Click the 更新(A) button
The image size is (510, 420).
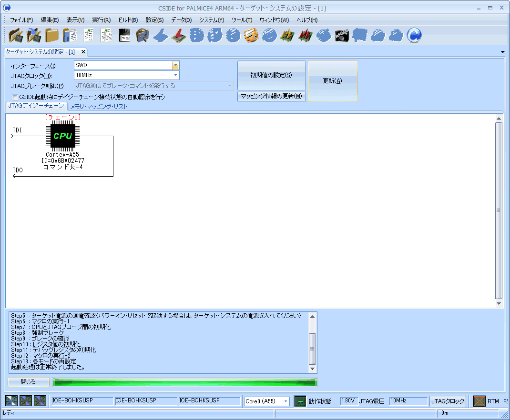332,81
